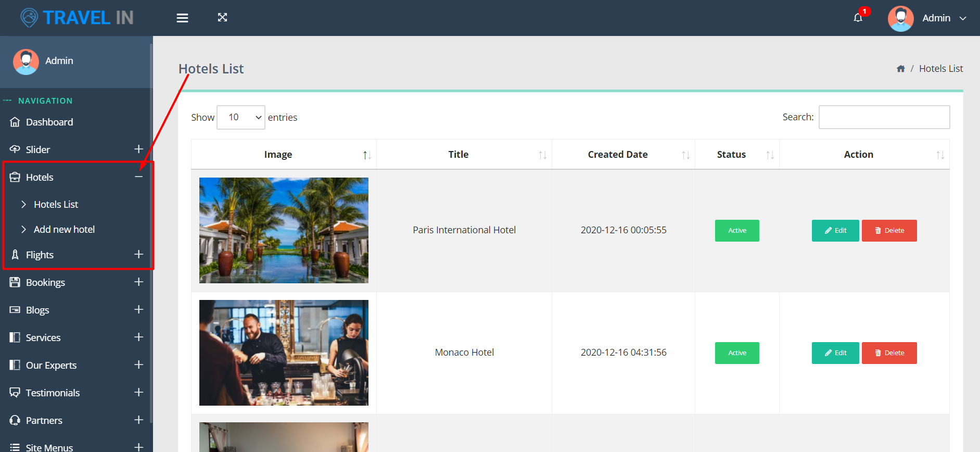Expand the Site Menus plus sign
The width and height of the screenshot is (980, 452).
point(138,447)
